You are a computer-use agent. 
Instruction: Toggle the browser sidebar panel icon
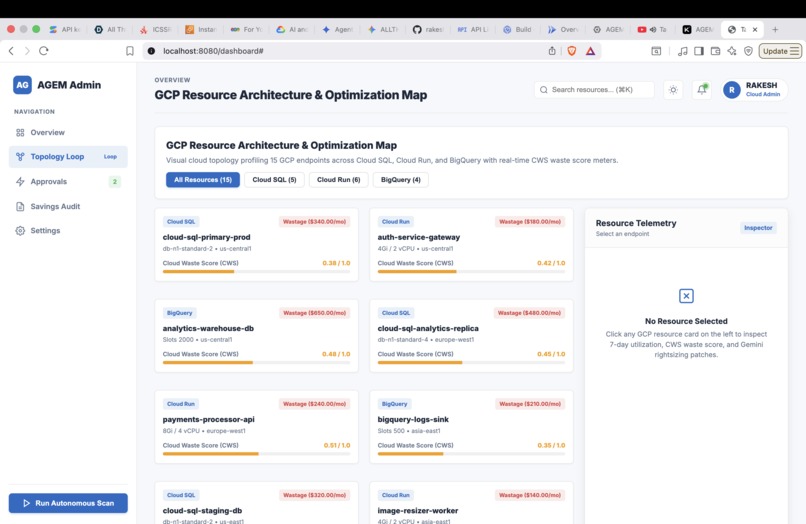pyautogui.click(x=699, y=51)
